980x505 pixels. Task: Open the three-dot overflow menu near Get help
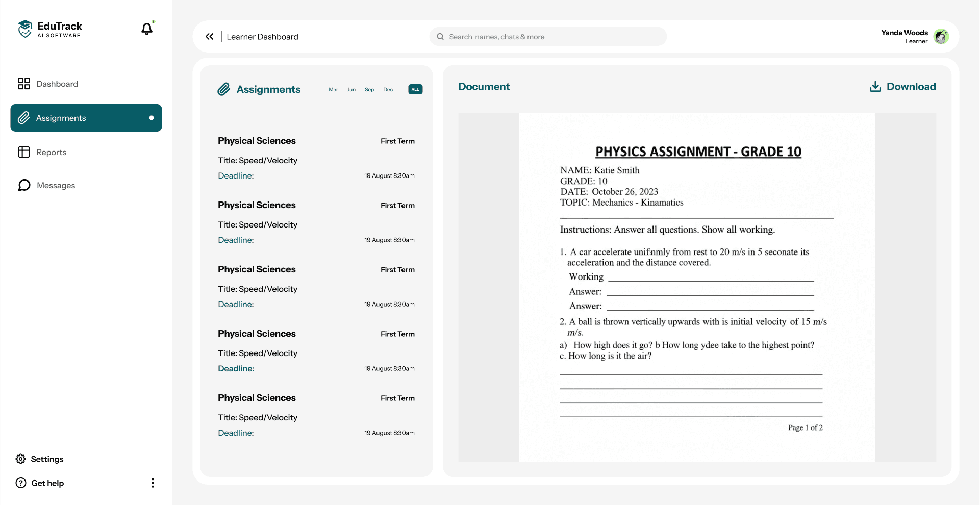[x=152, y=483]
